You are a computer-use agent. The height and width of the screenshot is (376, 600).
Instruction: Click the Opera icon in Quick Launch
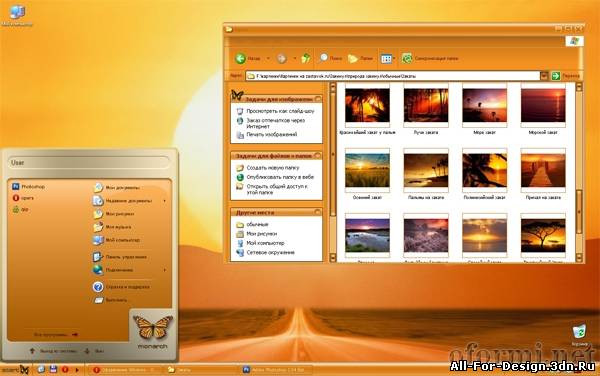tap(65, 369)
